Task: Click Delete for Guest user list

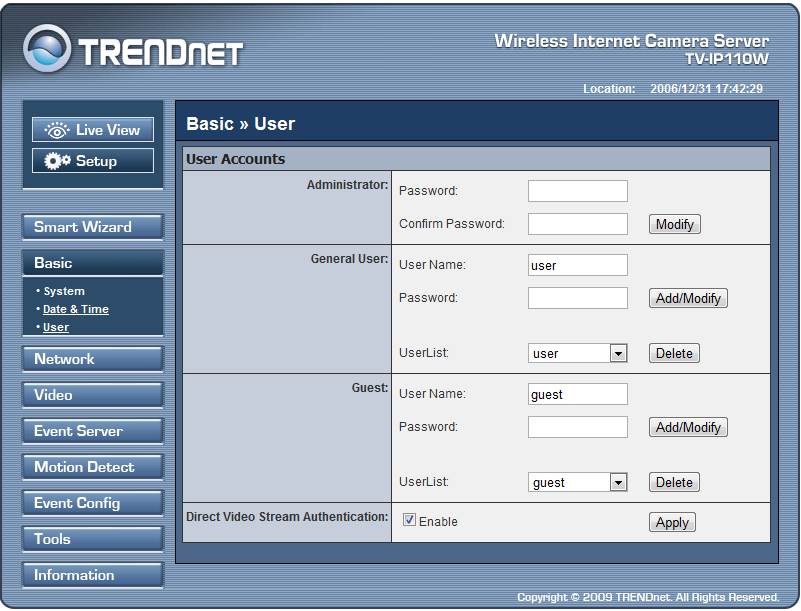Action: point(674,482)
